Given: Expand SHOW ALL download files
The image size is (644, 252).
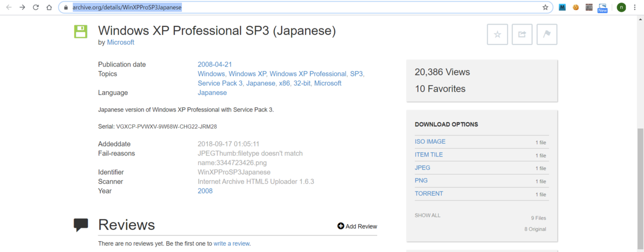Looking at the screenshot, I should (x=427, y=216).
